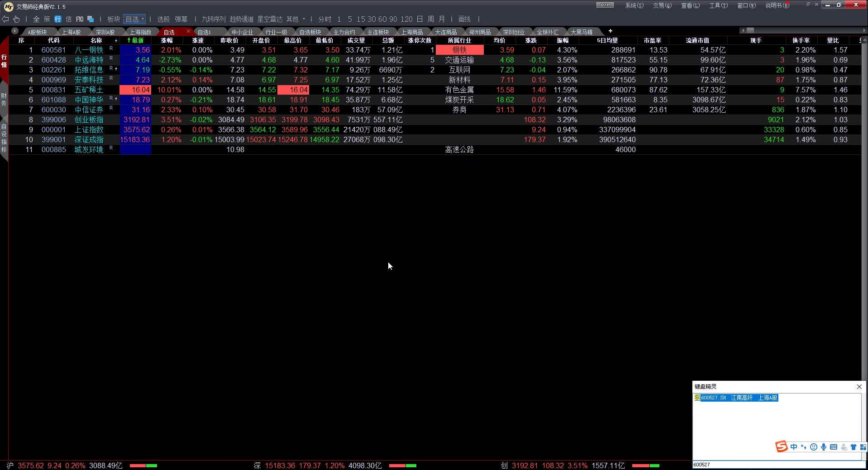The width and height of the screenshot is (868, 470).
Task: Open the Sogou emoji smiley icon
Action: point(814,447)
